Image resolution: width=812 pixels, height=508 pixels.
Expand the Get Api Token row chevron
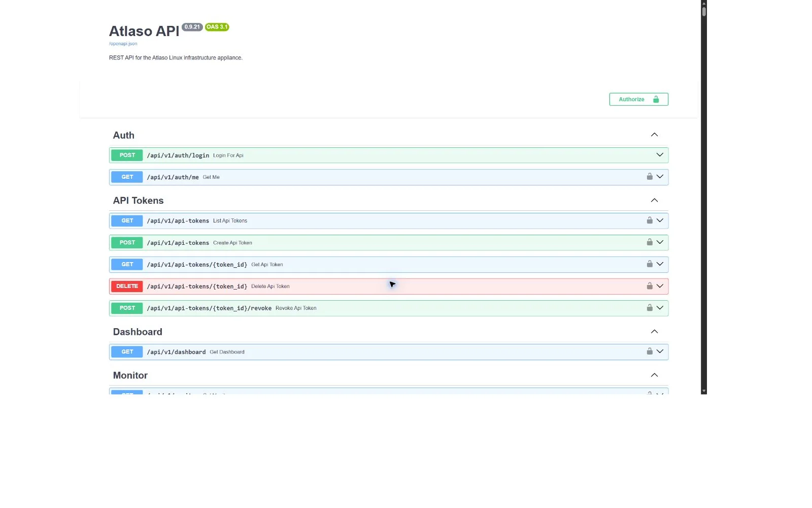(x=660, y=264)
